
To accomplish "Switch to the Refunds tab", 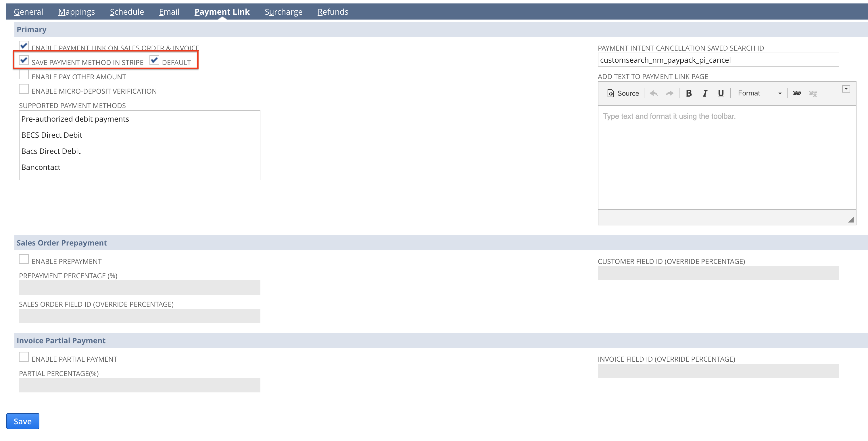I will click(333, 12).
